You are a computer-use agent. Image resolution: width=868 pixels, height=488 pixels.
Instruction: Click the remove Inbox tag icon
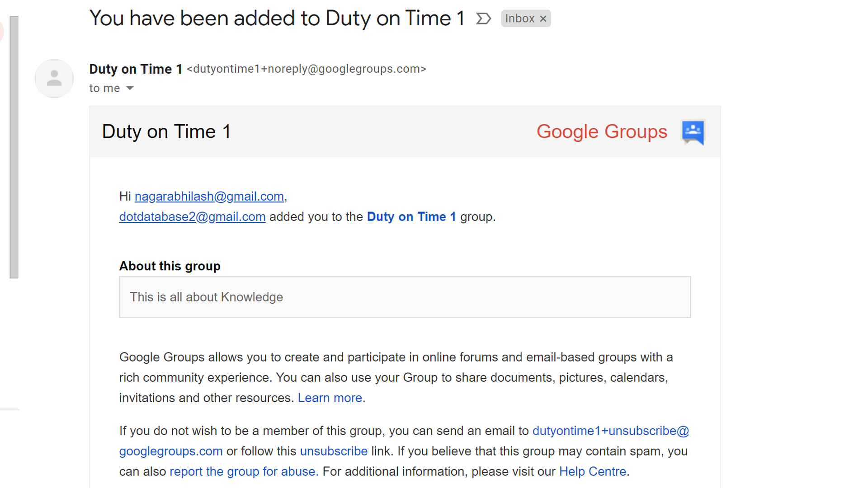[x=542, y=19]
